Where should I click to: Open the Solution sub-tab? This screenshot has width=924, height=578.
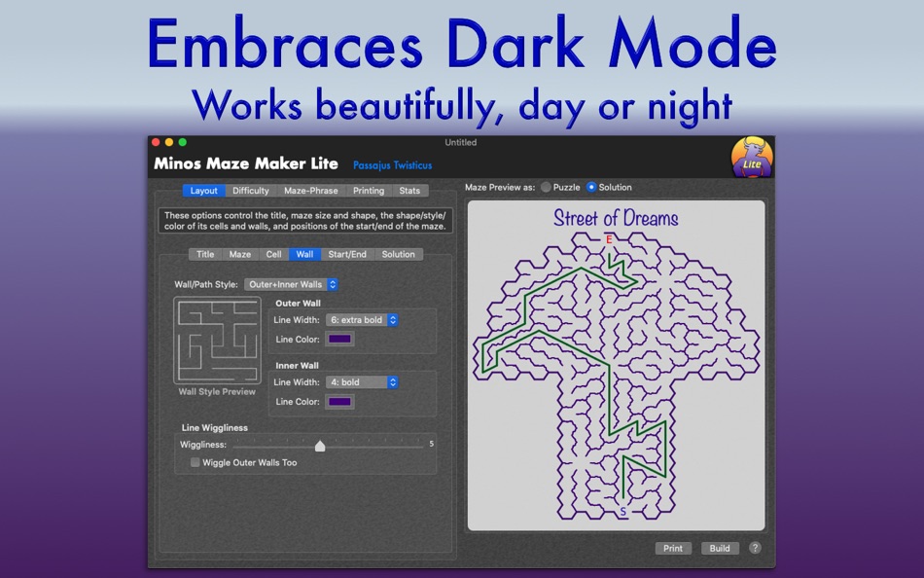click(x=399, y=254)
